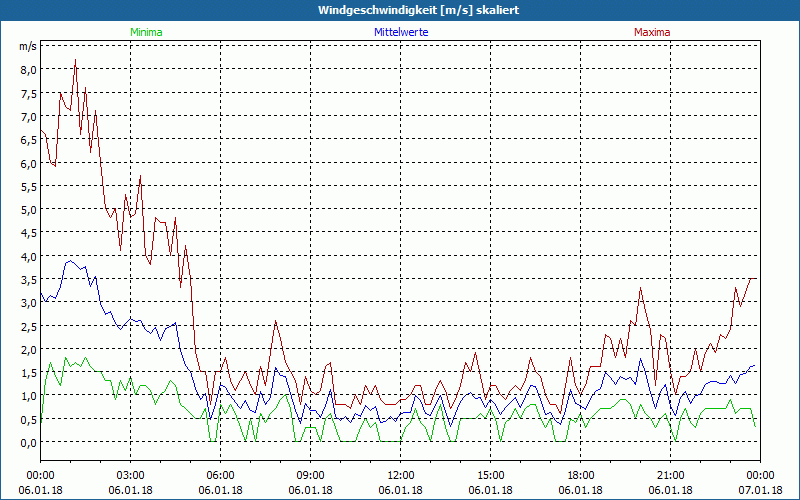Click the 07.01.18 date label
Viewport: 800px width, 500px height.
pyautogui.click(x=760, y=490)
